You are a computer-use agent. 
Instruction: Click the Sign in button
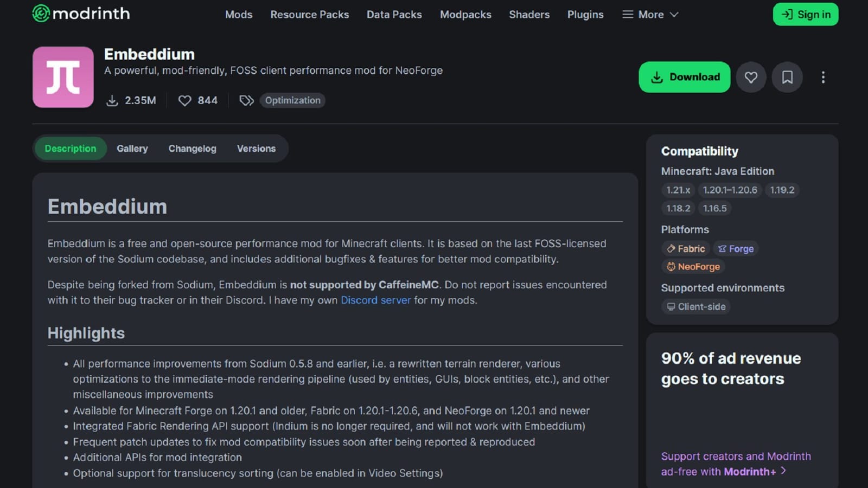(x=806, y=14)
